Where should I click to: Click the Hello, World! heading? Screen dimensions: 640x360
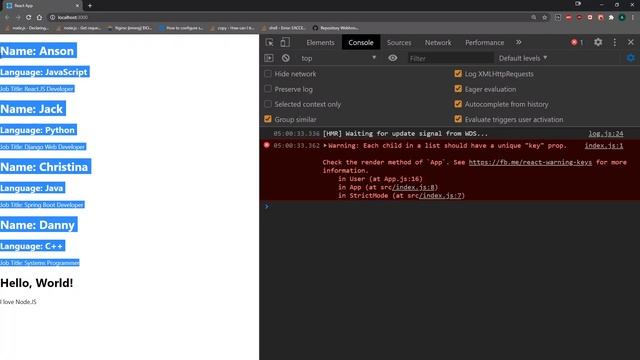[37, 283]
